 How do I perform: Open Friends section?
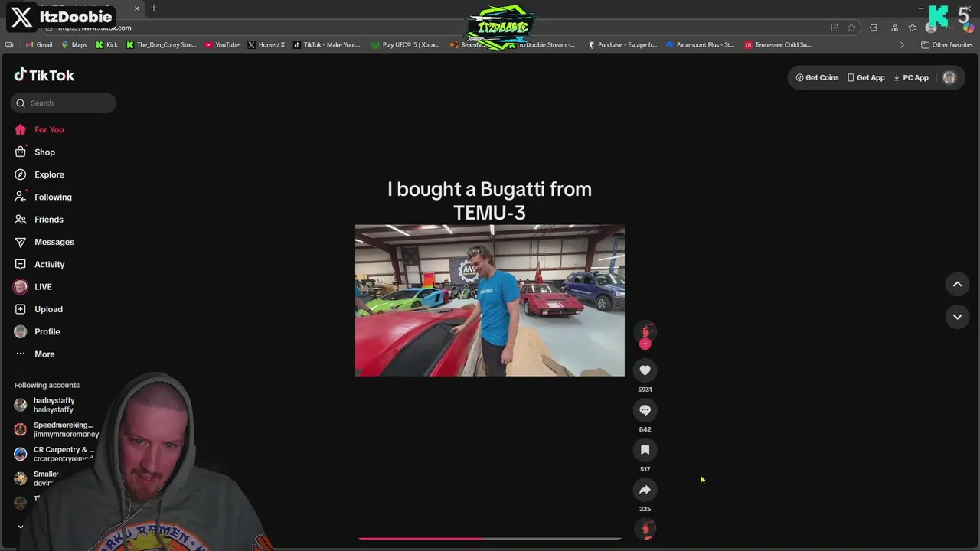click(48, 220)
